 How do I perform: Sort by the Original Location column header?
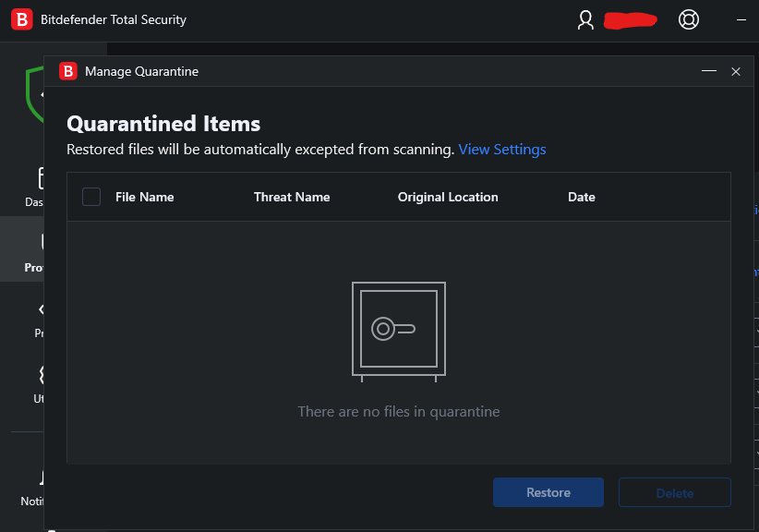click(448, 197)
